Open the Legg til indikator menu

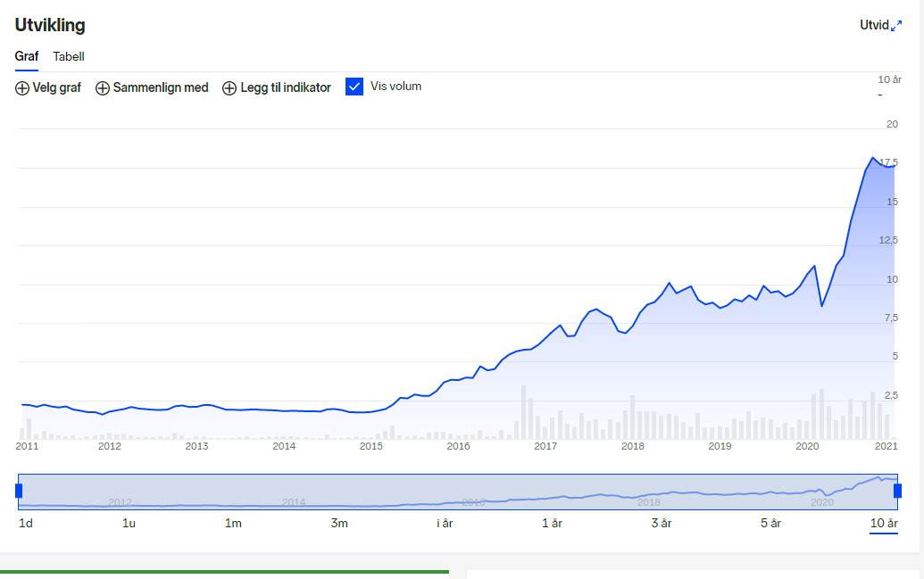point(277,87)
